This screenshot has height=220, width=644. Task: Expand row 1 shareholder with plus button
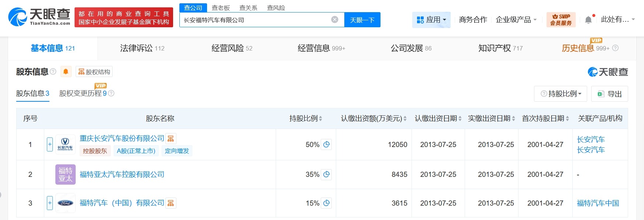(50, 144)
